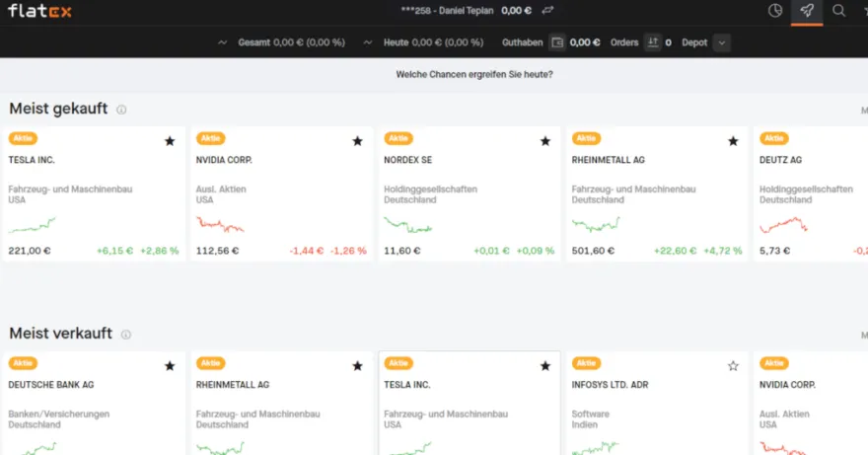Open NVIDIA CORP. title in Meist verkauft

787,385
